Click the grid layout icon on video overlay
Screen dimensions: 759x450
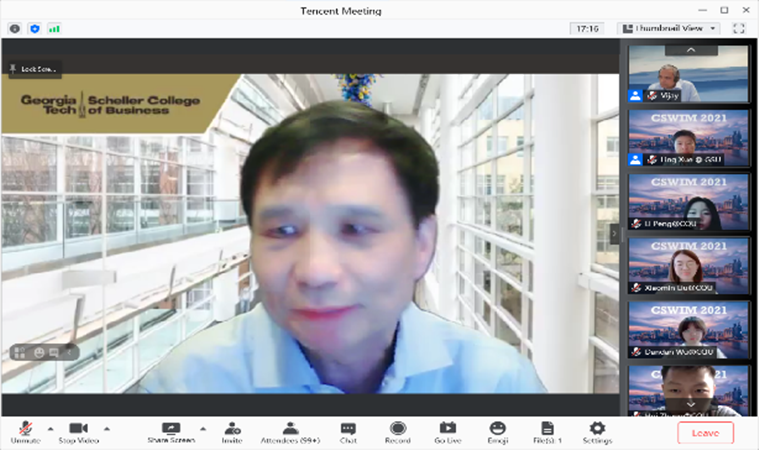click(x=20, y=352)
